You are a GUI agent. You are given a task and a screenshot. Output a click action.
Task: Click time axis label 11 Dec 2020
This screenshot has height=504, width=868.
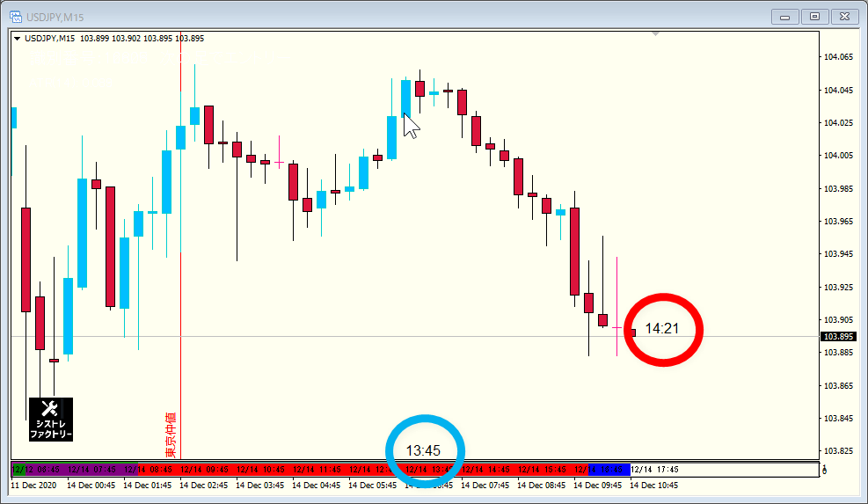pyautogui.click(x=33, y=486)
